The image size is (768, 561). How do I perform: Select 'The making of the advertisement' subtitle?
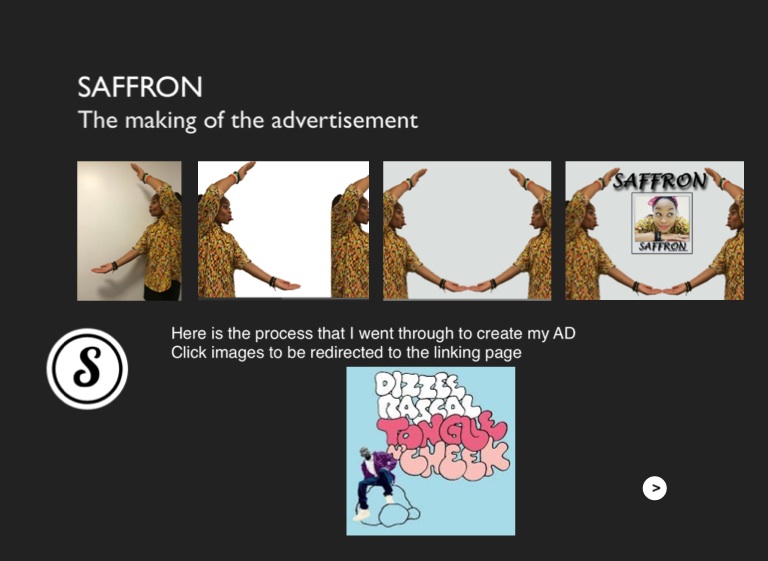248,120
